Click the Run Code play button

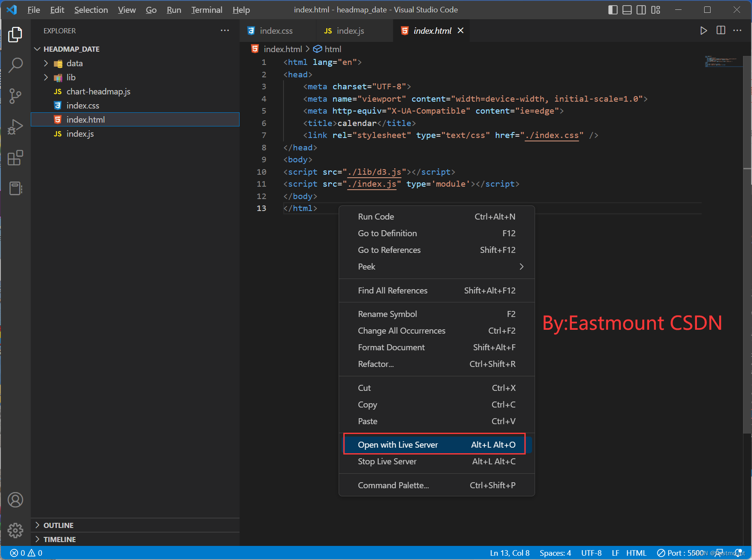[703, 31]
